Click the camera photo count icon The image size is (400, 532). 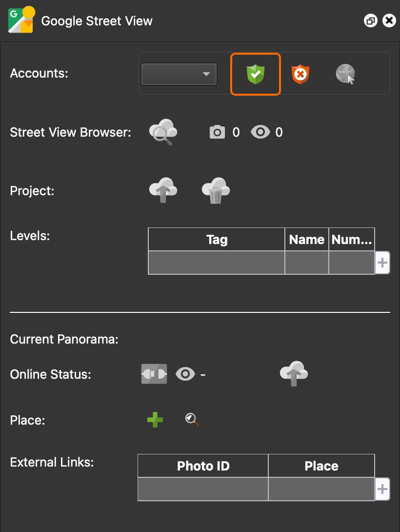pyautogui.click(x=217, y=132)
